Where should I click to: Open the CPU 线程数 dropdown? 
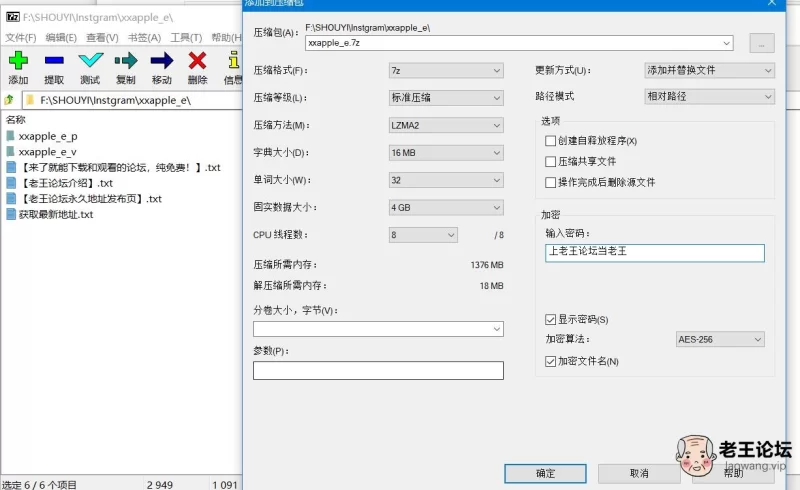pos(423,235)
